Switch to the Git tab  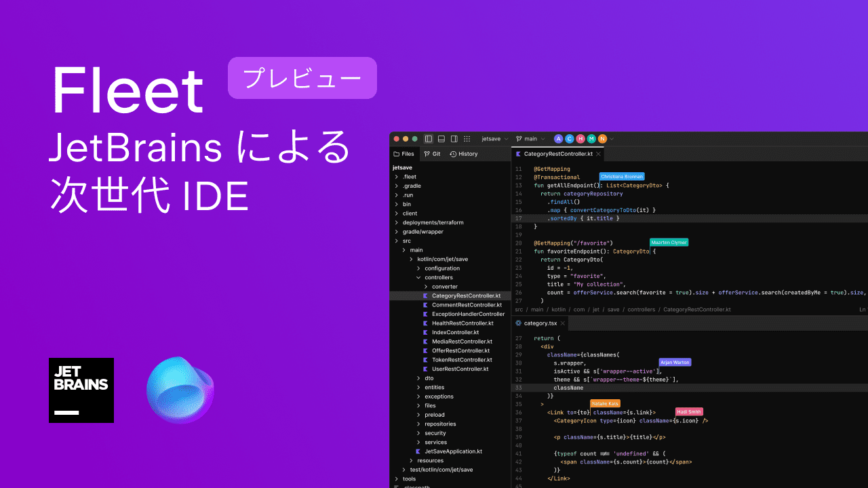coord(432,154)
